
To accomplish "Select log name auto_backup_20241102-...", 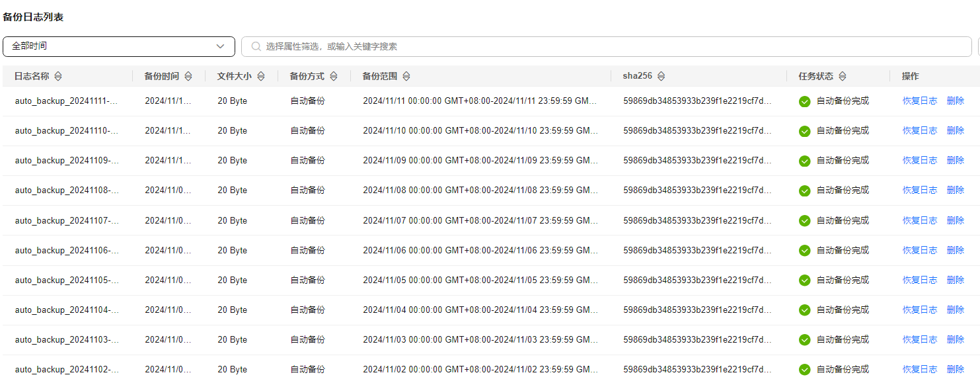I will click(67, 370).
